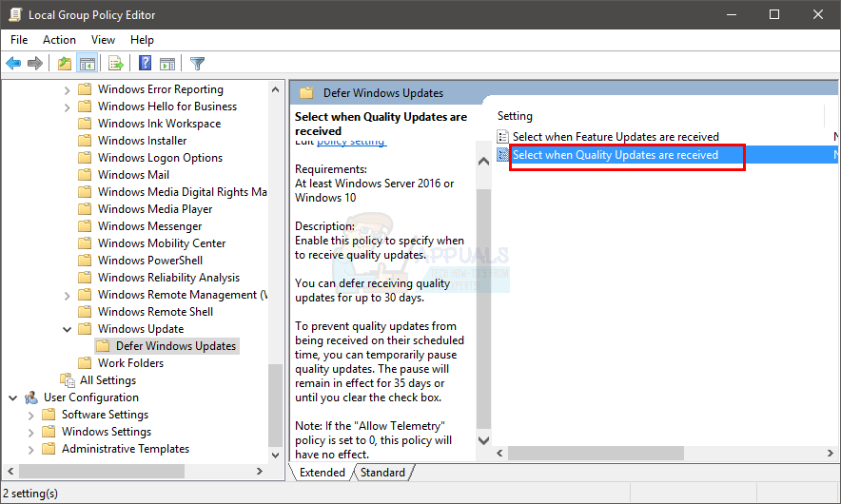Expand the Windows Settings node
841x504 pixels.
click(x=30, y=433)
